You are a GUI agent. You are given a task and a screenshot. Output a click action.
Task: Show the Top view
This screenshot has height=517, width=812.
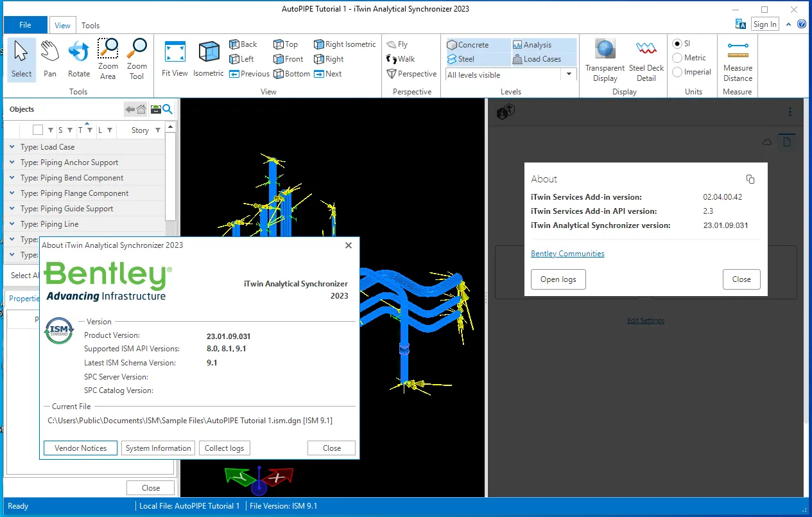click(x=286, y=44)
